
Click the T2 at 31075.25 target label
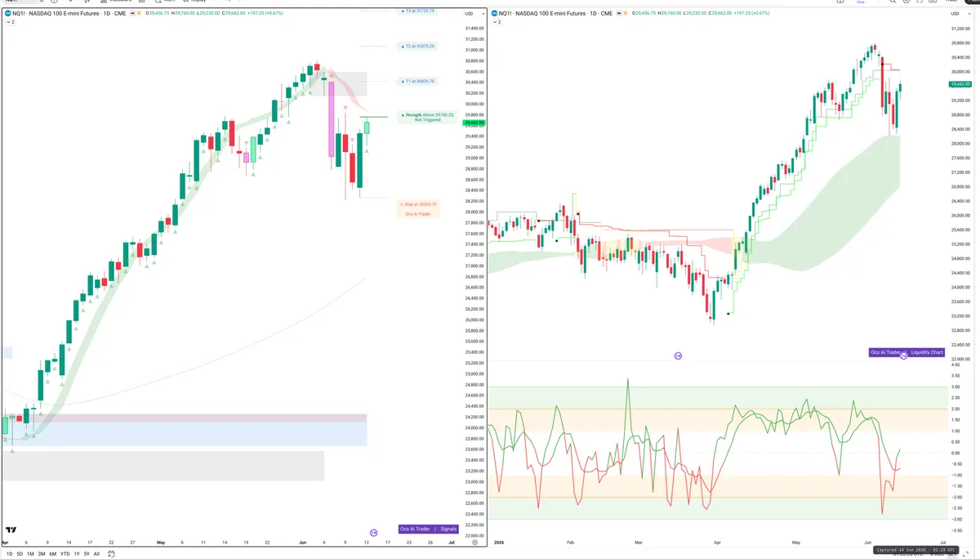[418, 47]
